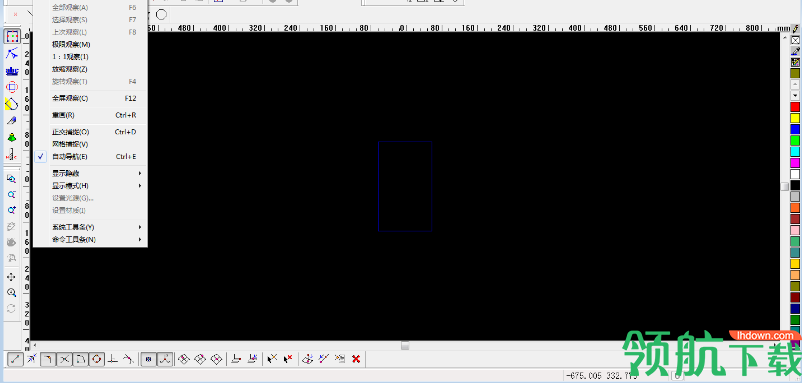Expand the system toolbars (Y) submenu
The width and height of the screenshot is (802, 383).
coord(90,227)
